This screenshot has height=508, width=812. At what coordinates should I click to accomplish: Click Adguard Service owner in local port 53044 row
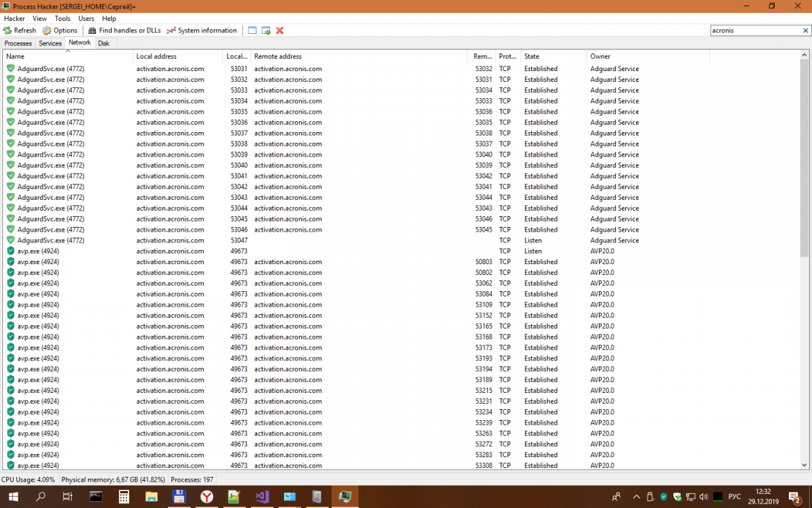point(614,208)
